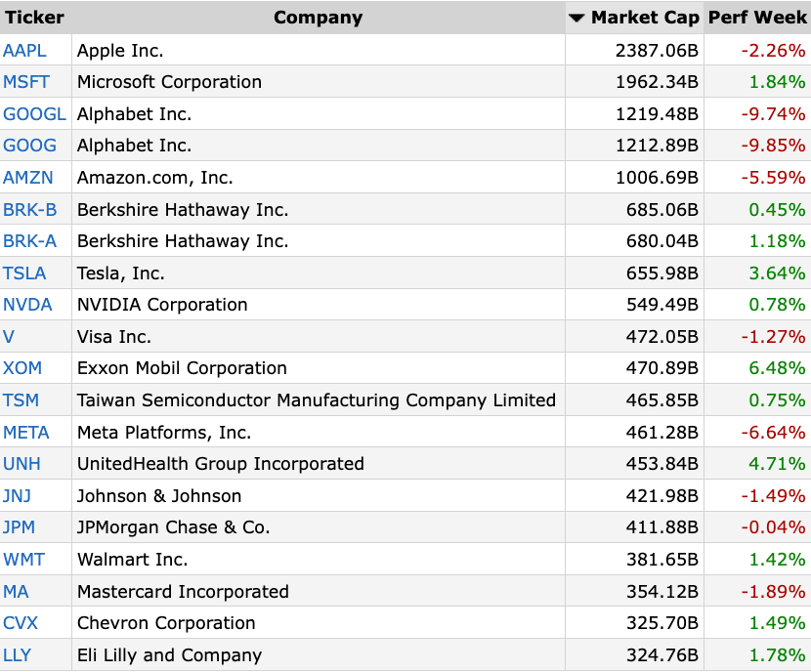Open the META ticker link
811x672 pixels.
tap(25, 433)
